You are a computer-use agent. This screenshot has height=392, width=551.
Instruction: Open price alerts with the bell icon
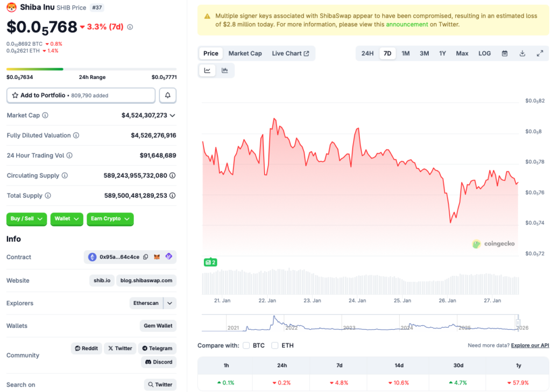pyautogui.click(x=167, y=95)
